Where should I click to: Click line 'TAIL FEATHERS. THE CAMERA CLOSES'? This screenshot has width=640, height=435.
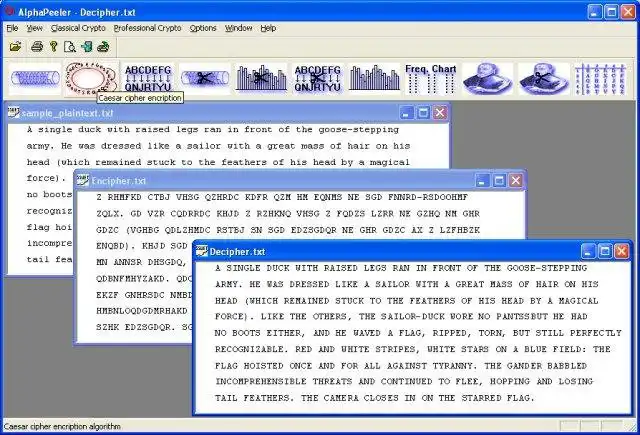[x=375, y=398]
